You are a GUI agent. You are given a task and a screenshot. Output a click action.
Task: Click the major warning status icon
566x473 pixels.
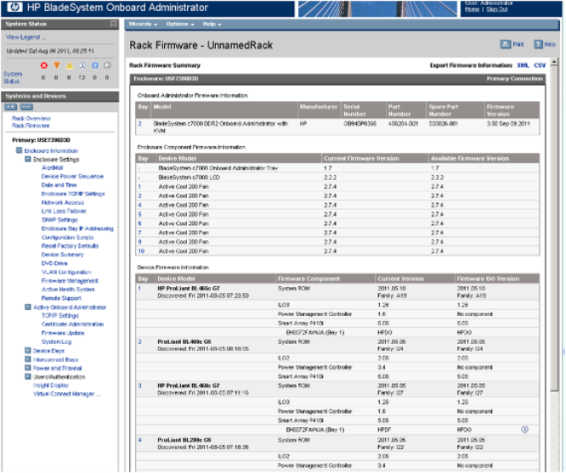[x=57, y=65]
